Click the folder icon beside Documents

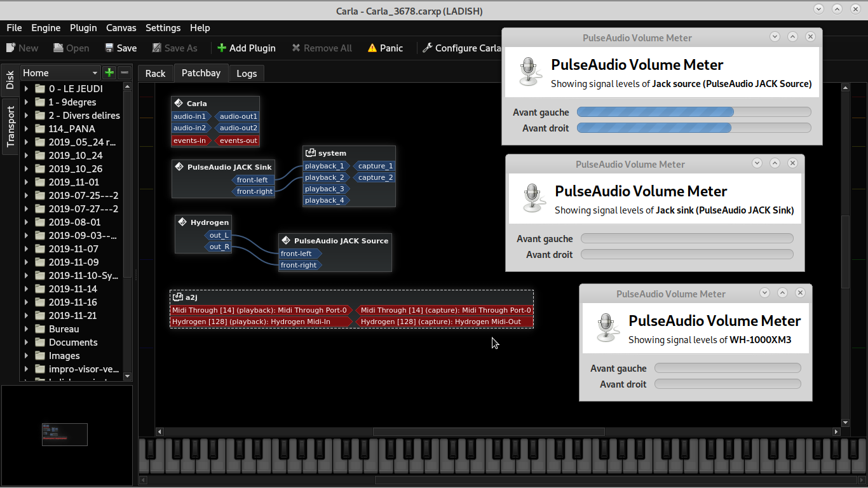(x=40, y=342)
